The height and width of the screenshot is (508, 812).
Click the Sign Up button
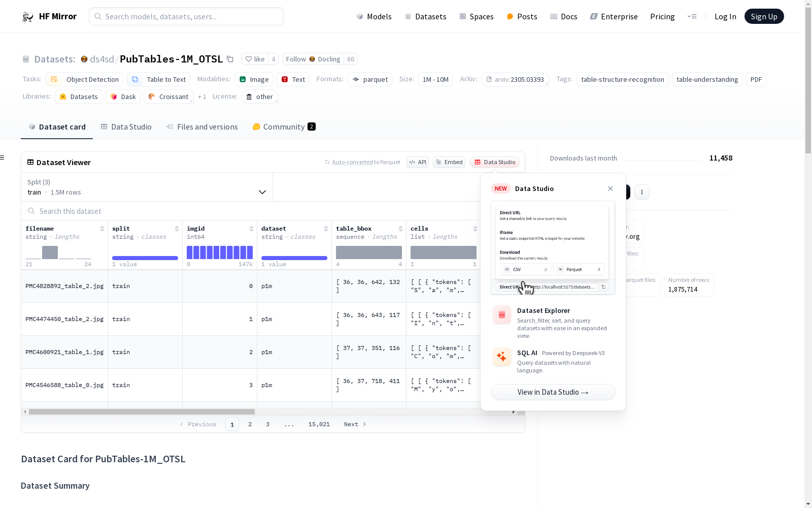pos(764,17)
